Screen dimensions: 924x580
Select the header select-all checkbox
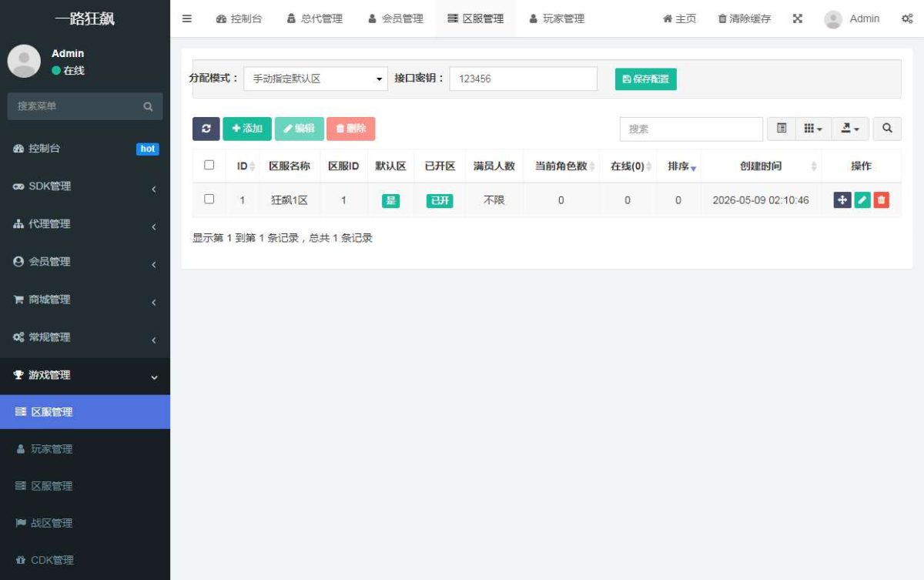click(209, 165)
